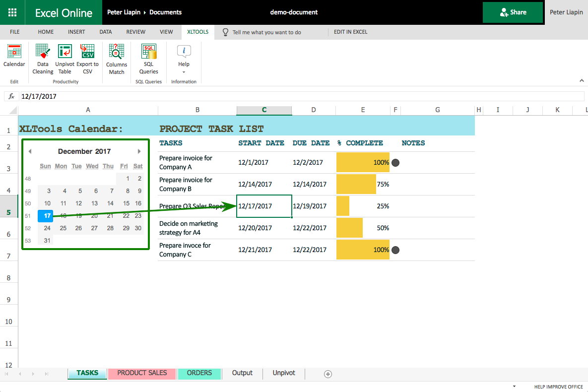Select due date cell 12/19/2017
This screenshot has height=392, width=588.
pos(314,206)
